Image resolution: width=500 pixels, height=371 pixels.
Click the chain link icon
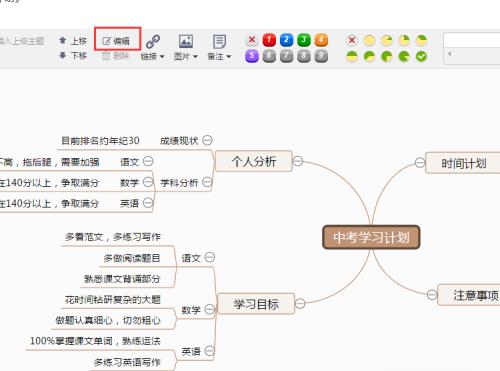click(x=153, y=41)
